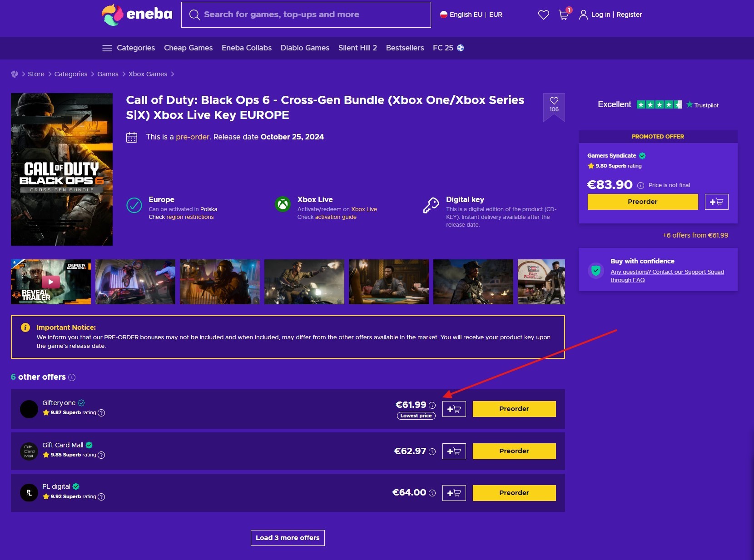Viewport: 754px width, 560px height.
Task: Click the pre-order link text
Action: (x=193, y=137)
